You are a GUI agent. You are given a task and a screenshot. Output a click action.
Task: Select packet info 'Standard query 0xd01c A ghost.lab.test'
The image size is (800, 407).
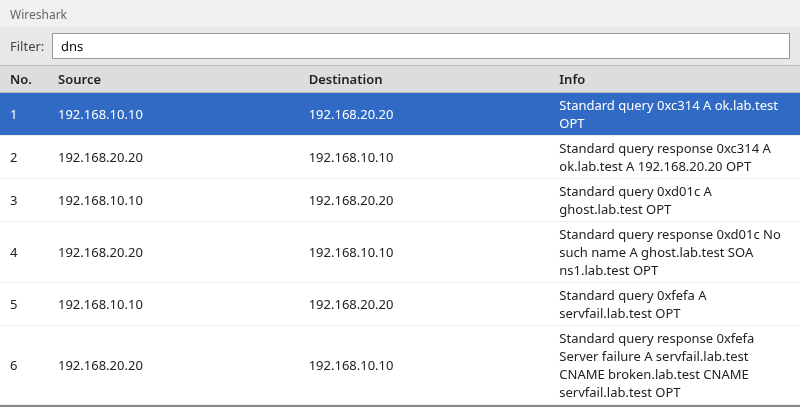pos(635,200)
